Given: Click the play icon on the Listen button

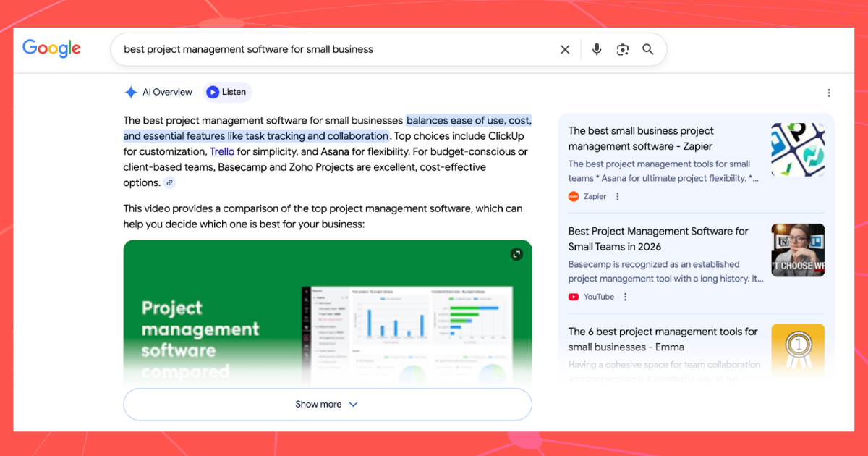Looking at the screenshot, I should pos(212,92).
